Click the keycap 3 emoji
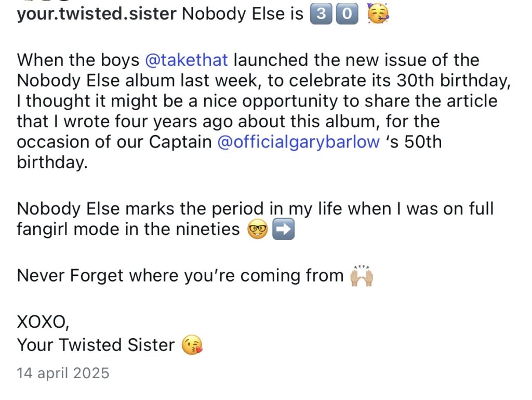The height and width of the screenshot is (400, 532). 322,14
